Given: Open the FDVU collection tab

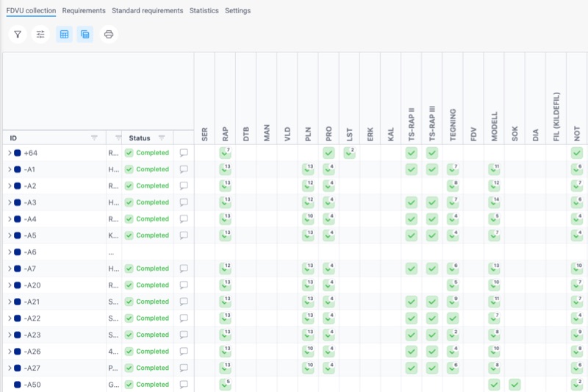Looking at the screenshot, I should pyautogui.click(x=31, y=10).
